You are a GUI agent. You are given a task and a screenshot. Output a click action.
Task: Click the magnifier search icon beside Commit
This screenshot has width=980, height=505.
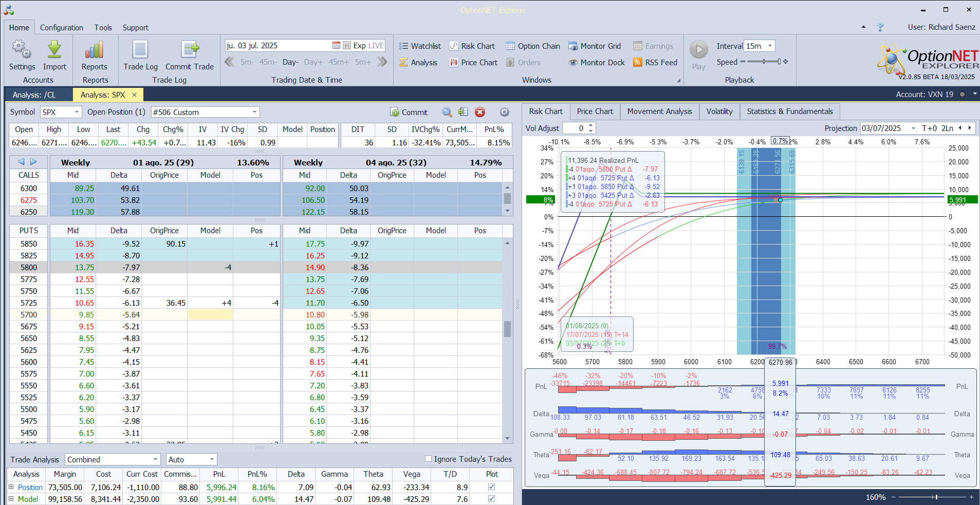pyautogui.click(x=447, y=112)
